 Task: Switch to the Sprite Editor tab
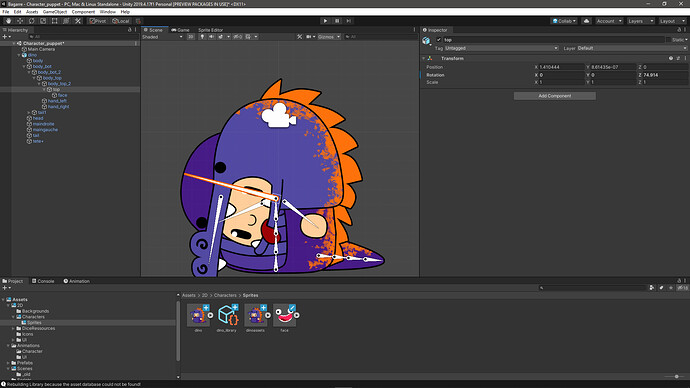pos(210,30)
